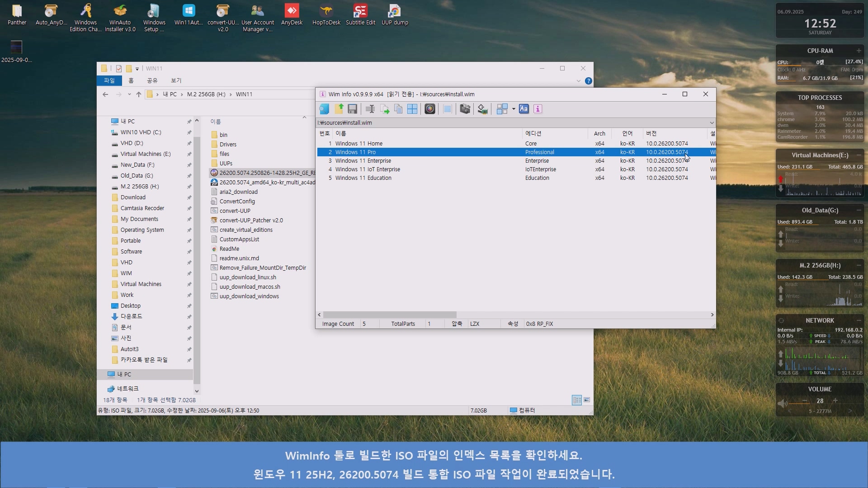Screen dimensions: 868x488
Task: Open the 홈 ribbon tab
Action: pyautogui.click(x=131, y=80)
